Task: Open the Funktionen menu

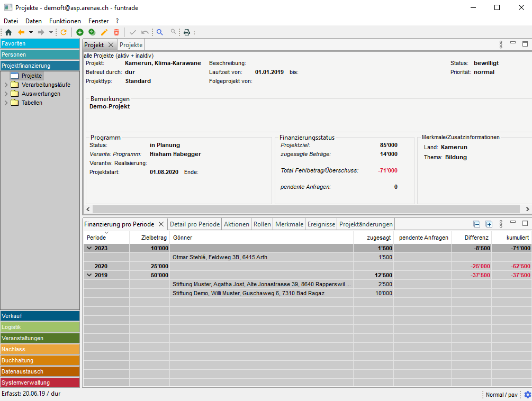Action: pyautogui.click(x=65, y=21)
